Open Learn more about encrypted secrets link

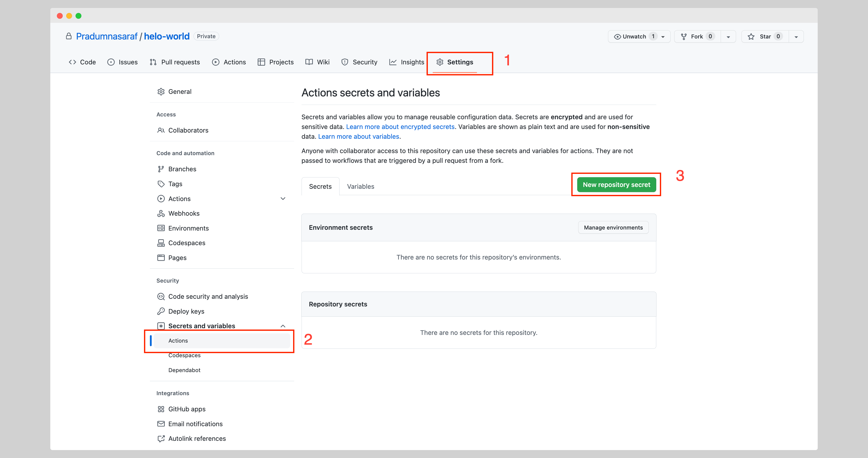[400, 127]
